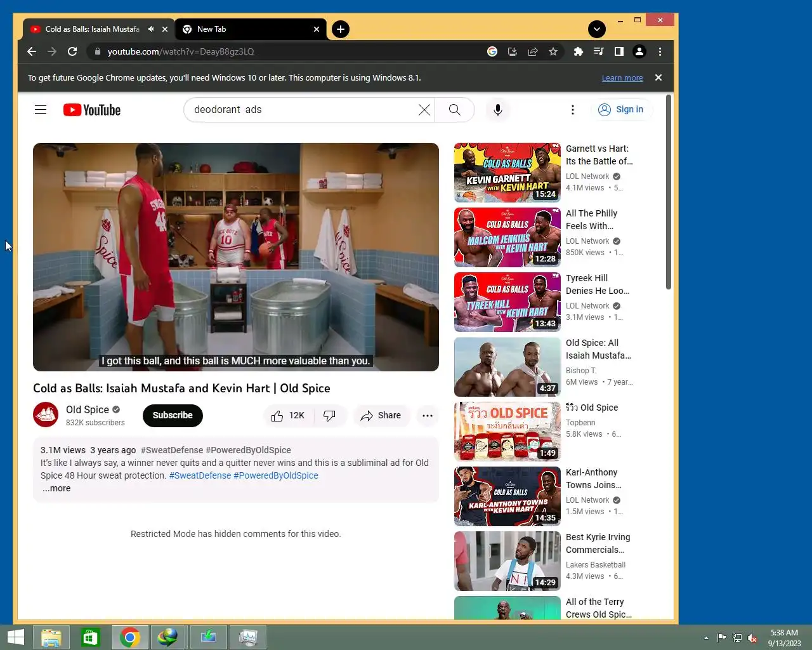Open Karl-Anthony Towns video thumbnail
812x650 pixels.
(x=507, y=496)
